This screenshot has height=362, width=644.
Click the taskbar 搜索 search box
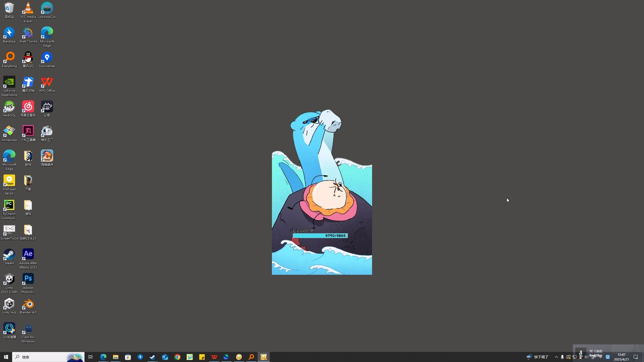48,357
